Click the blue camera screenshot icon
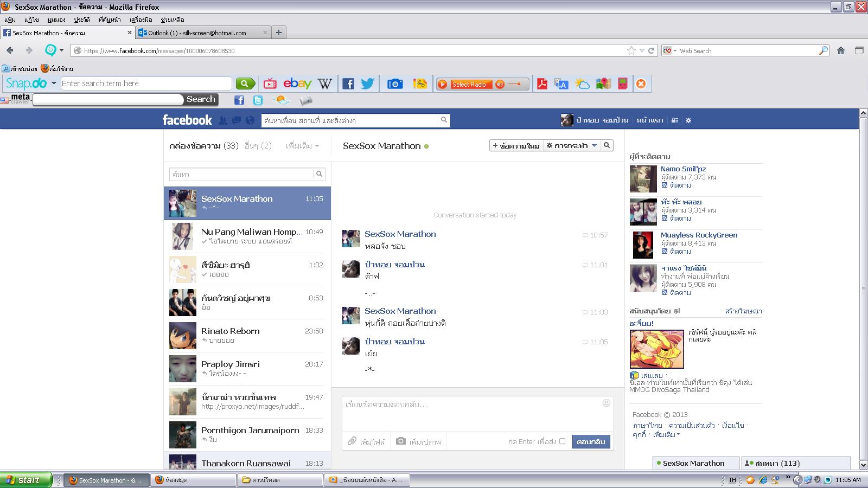Image resolution: width=868 pixels, height=488 pixels. [395, 84]
